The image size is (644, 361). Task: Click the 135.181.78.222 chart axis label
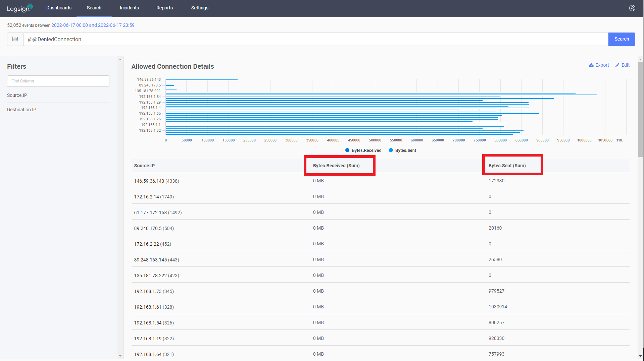pyautogui.click(x=148, y=91)
